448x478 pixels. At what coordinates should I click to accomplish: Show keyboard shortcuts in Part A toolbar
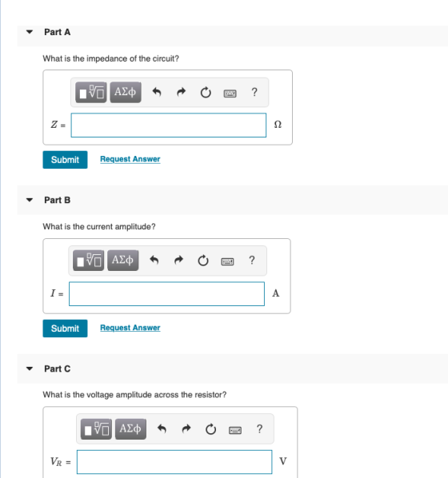coord(230,93)
